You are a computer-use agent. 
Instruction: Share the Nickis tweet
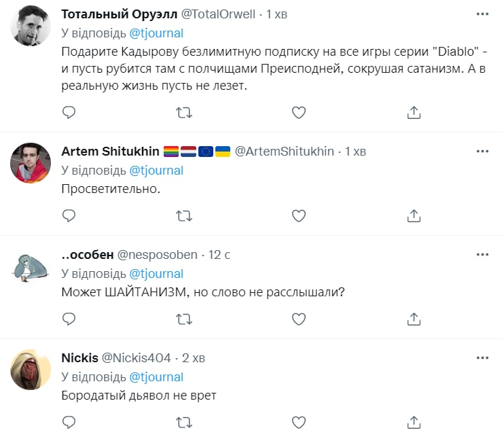coord(414,422)
